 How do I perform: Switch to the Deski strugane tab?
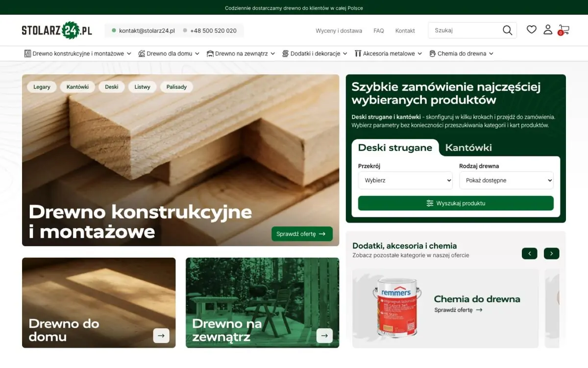pyautogui.click(x=395, y=148)
